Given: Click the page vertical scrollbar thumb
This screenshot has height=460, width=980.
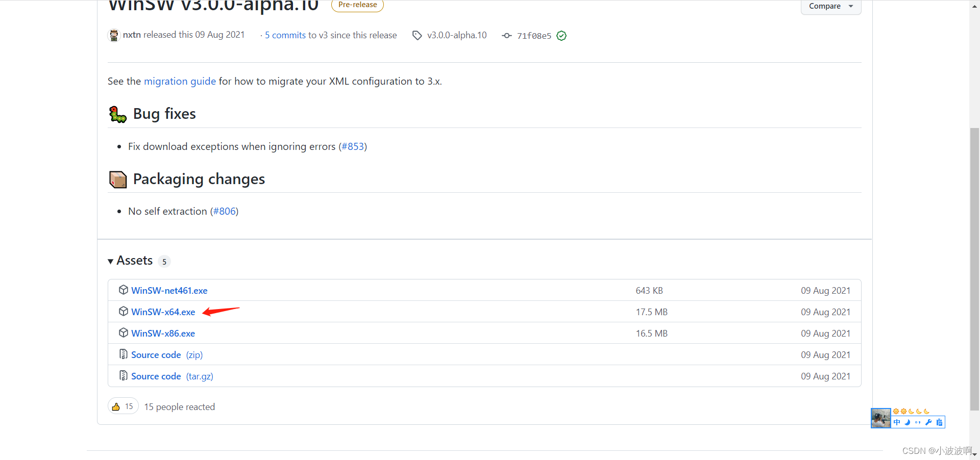Looking at the screenshot, I should click(974, 269).
